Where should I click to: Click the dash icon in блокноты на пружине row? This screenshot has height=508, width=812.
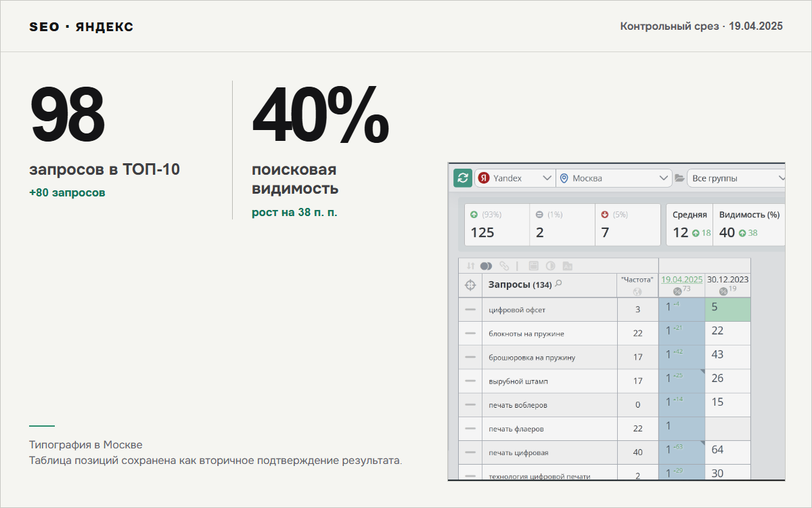point(470,333)
